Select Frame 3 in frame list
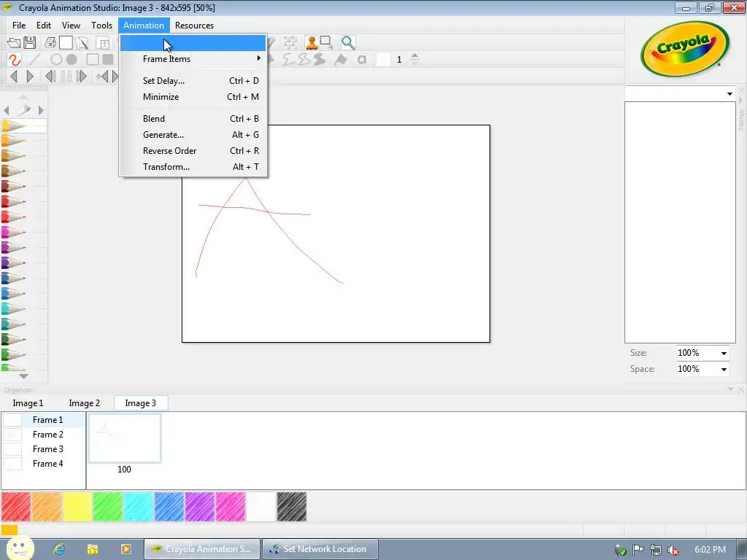The height and width of the screenshot is (560, 747). point(43,449)
